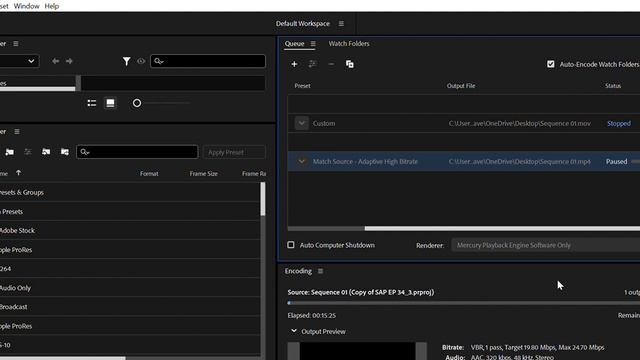Click the Format column header

(x=149, y=173)
